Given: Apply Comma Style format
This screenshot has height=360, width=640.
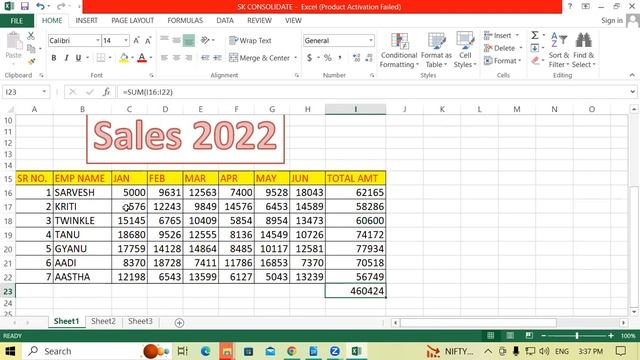Looking at the screenshot, I should point(340,58).
